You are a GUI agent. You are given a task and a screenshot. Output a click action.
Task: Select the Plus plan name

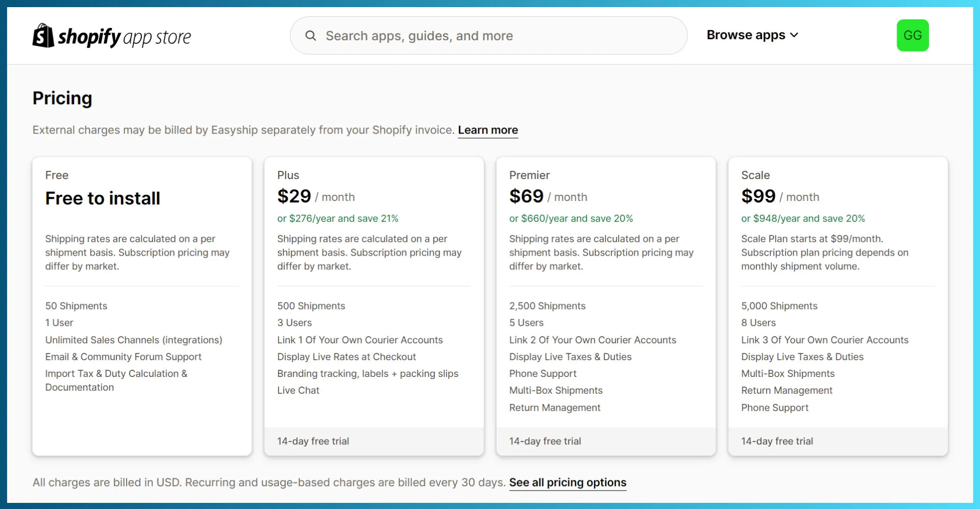[288, 175]
